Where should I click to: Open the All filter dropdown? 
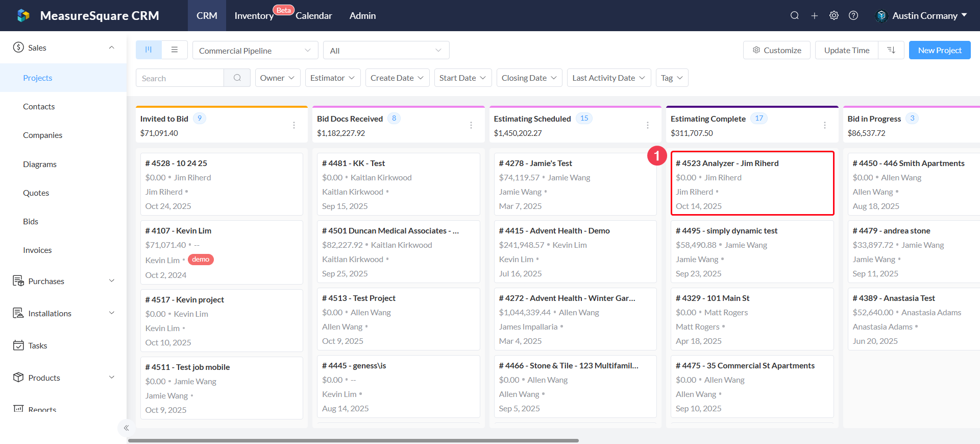(x=386, y=50)
